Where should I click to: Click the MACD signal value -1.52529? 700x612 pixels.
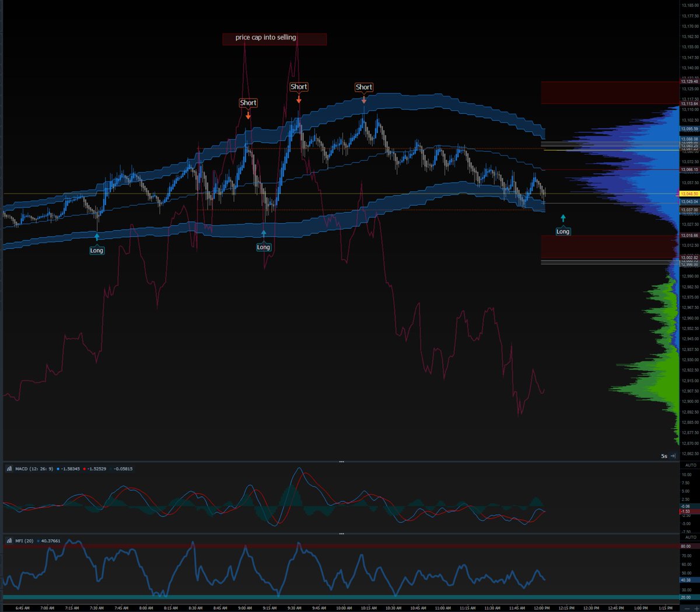[96, 469]
